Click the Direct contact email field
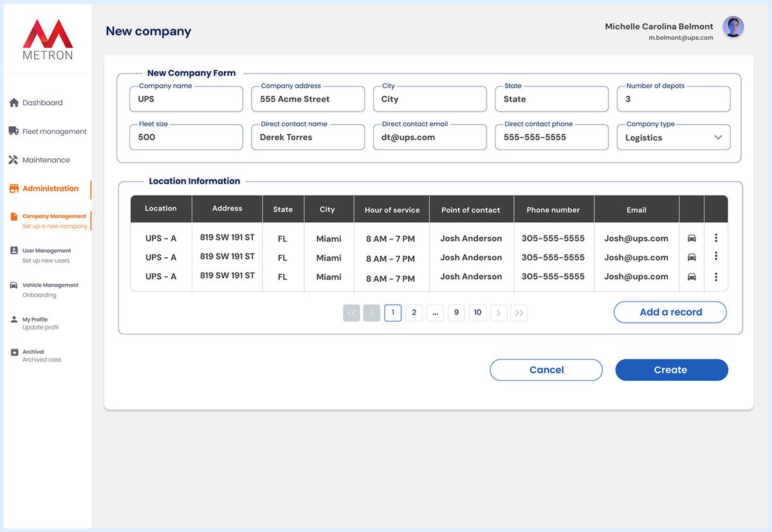772x532 pixels. 430,137
